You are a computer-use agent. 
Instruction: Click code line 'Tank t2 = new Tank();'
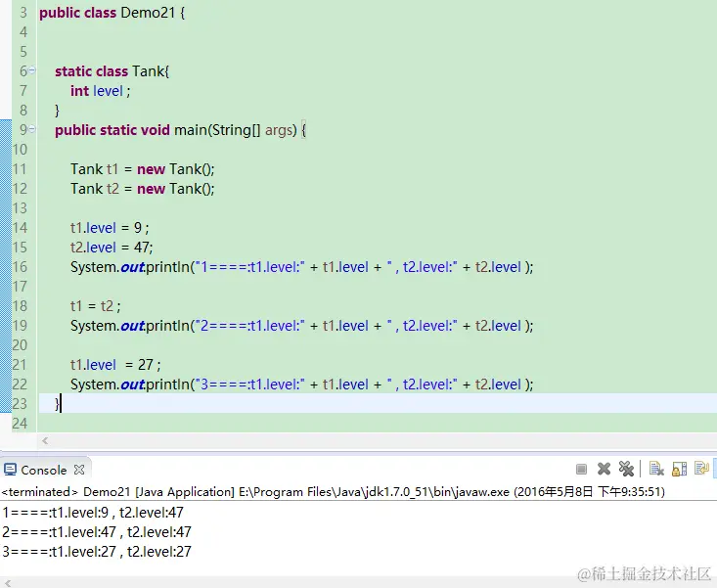142,189
